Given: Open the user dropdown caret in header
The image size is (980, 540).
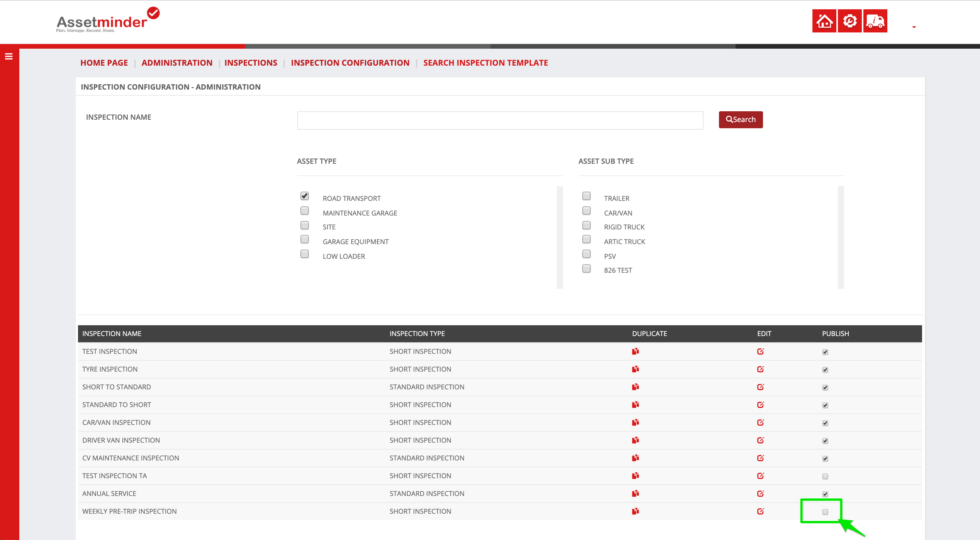Looking at the screenshot, I should 914,27.
